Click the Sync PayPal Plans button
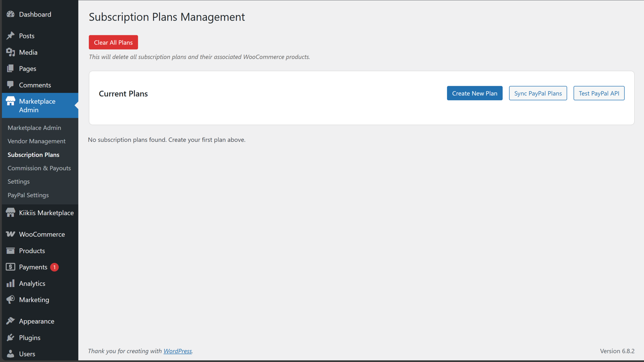The width and height of the screenshot is (644, 362). tap(538, 93)
